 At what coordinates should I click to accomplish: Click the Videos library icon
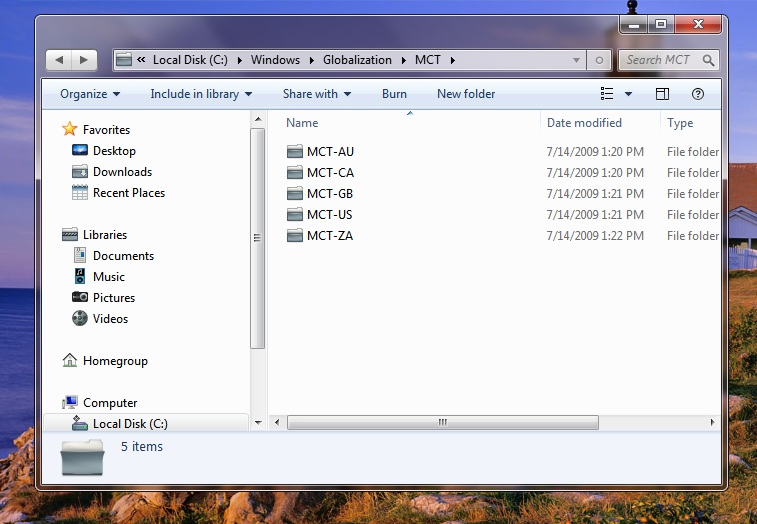(80, 318)
